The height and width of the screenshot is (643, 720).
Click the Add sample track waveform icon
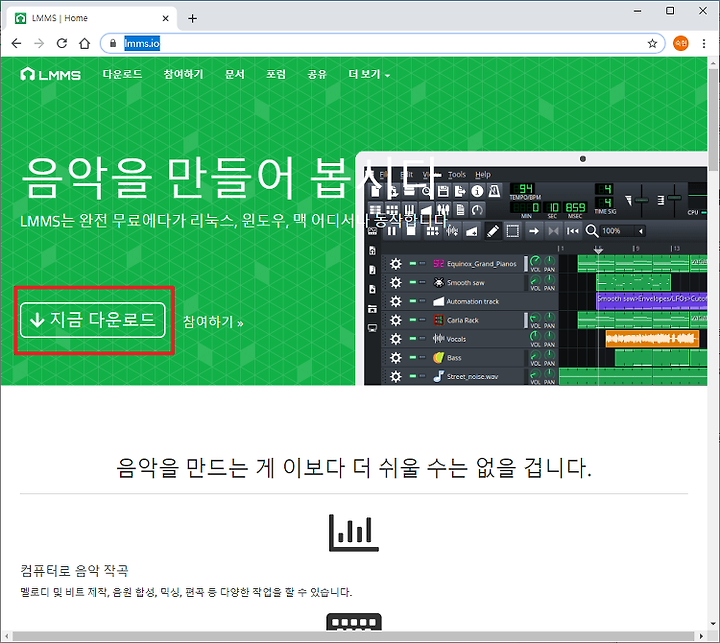tap(452, 231)
